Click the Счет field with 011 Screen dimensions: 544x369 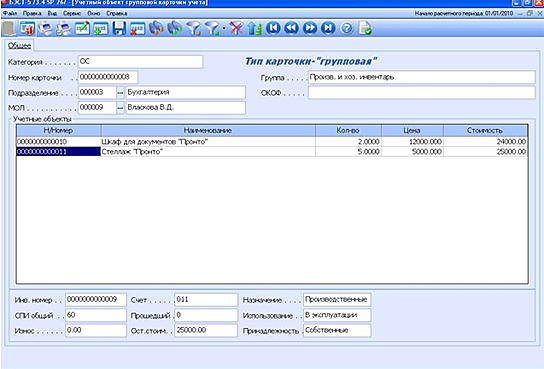click(x=206, y=300)
